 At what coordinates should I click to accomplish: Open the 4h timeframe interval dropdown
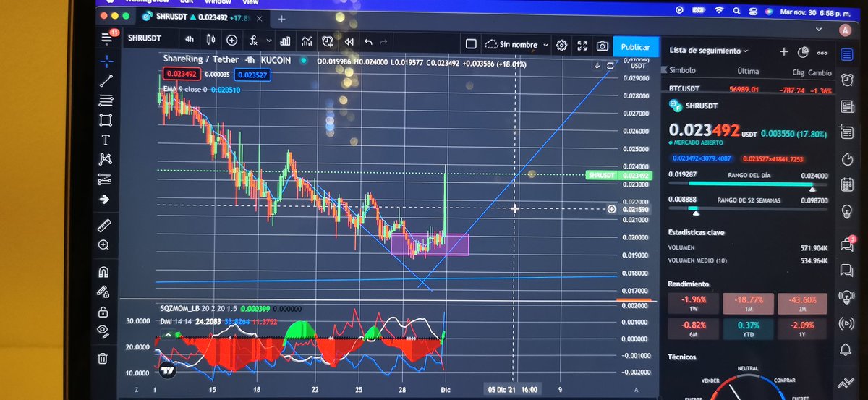pyautogui.click(x=189, y=40)
